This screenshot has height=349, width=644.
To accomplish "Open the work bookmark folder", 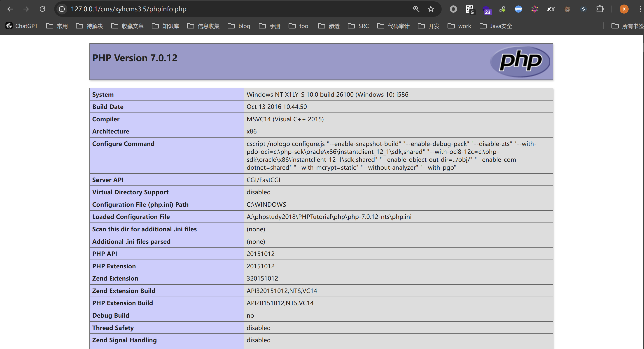I will click(x=459, y=26).
